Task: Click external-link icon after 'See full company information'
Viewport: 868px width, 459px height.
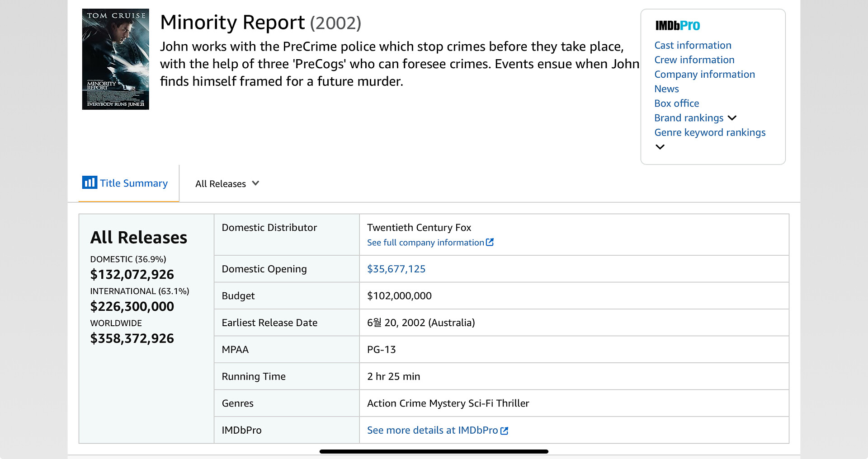Action: coord(490,243)
